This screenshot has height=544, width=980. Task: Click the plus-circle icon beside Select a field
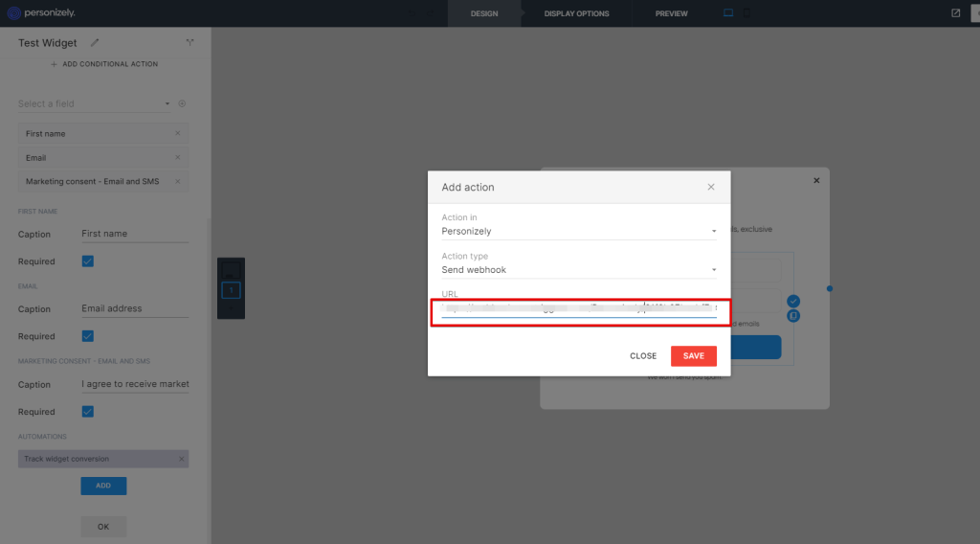click(182, 103)
